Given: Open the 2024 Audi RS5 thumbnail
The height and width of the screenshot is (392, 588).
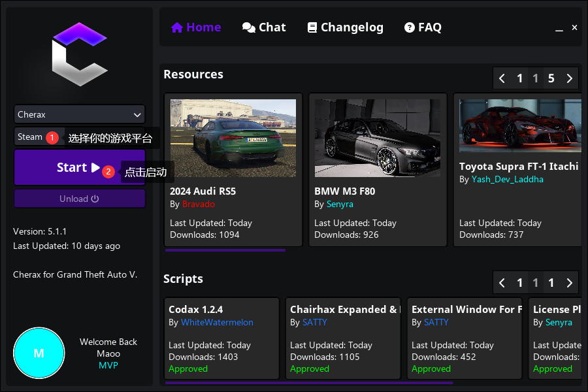Looking at the screenshot, I should click(x=233, y=138).
